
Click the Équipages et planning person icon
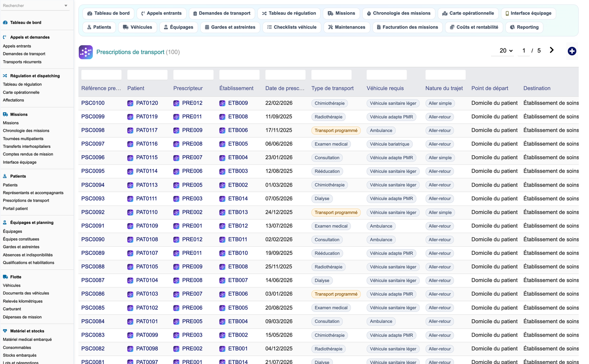point(5,223)
